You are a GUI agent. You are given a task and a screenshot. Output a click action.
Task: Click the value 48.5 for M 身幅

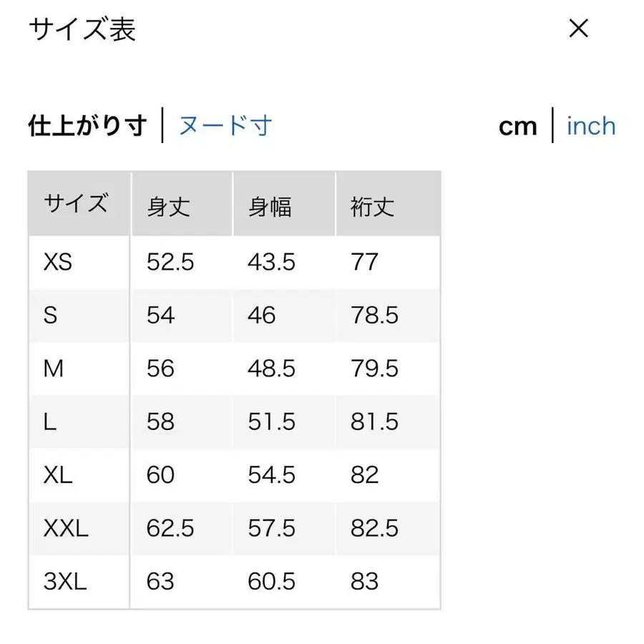click(273, 369)
